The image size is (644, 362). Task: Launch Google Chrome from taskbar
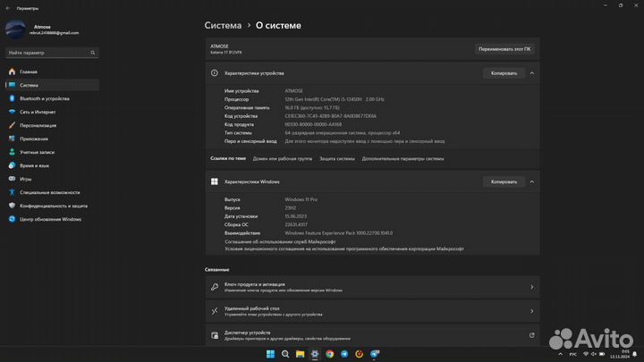[x=329, y=354]
